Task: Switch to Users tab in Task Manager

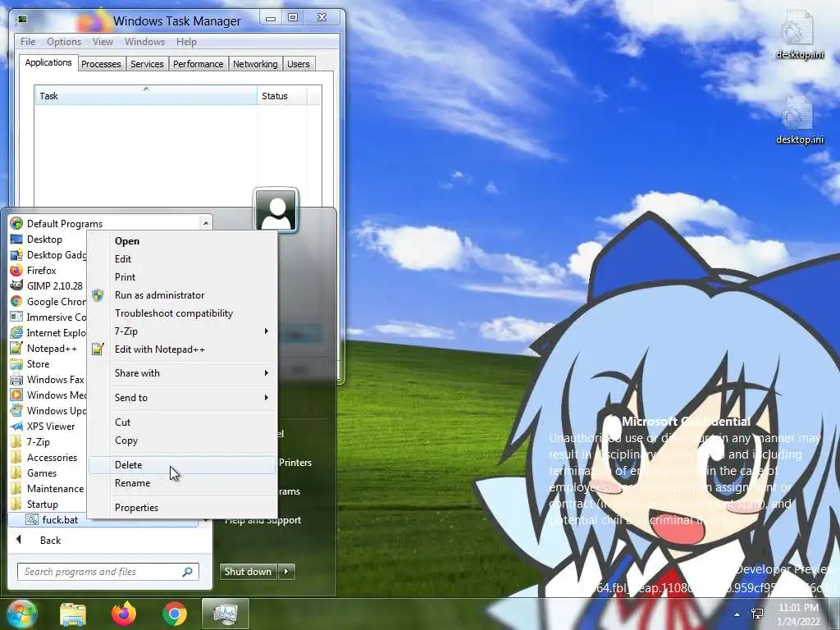Action: 299,64
